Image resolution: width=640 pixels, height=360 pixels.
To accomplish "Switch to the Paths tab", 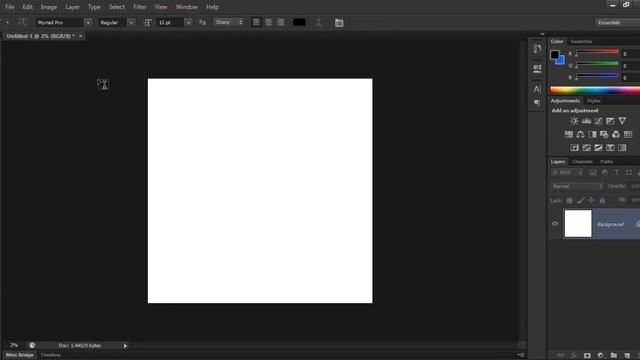I will pyautogui.click(x=607, y=162).
